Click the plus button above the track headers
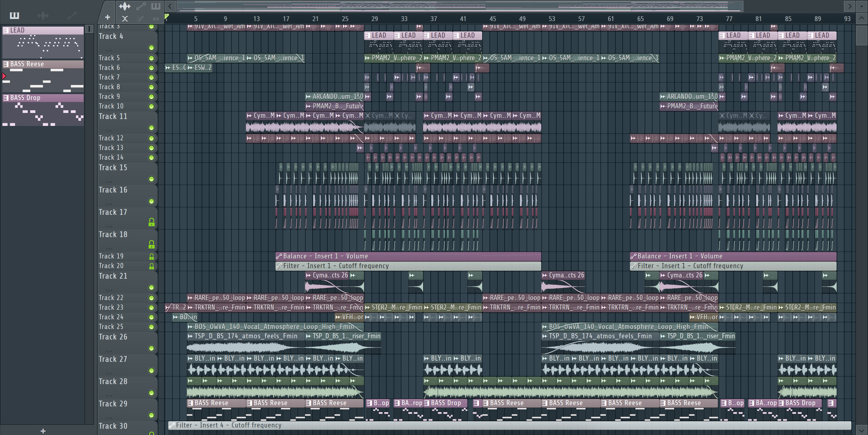The height and width of the screenshot is (435, 868). tap(108, 17)
